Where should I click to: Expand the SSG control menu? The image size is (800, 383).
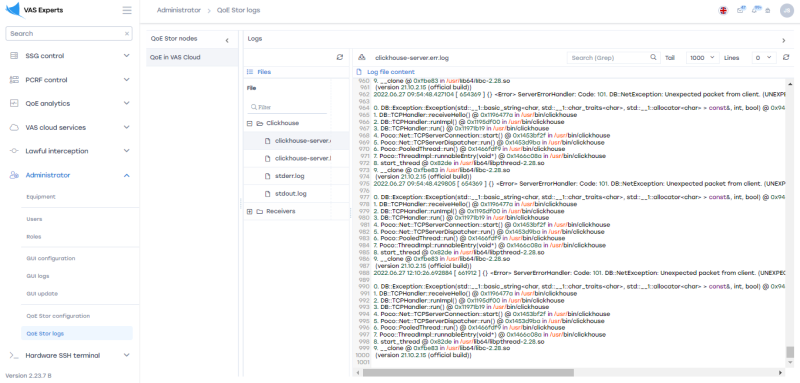(x=69, y=56)
